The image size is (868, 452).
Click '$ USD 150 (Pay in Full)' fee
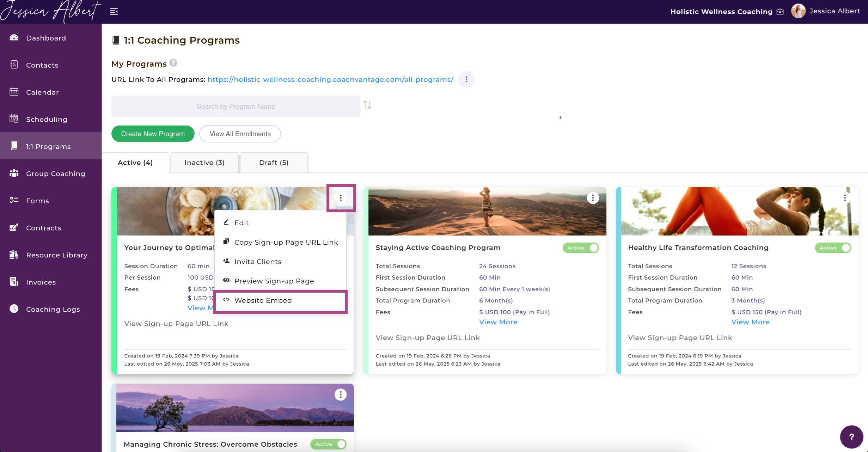tap(766, 312)
